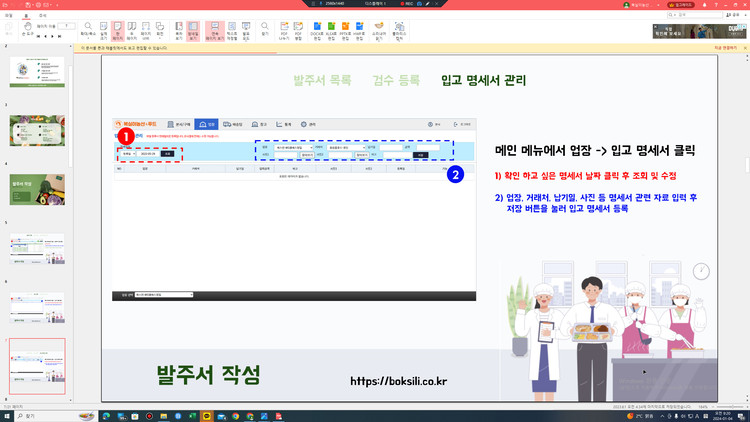Viewport: 750px width, 422px height.
Task: Toggle the thumbnail view panel
Action: [x=193, y=31]
